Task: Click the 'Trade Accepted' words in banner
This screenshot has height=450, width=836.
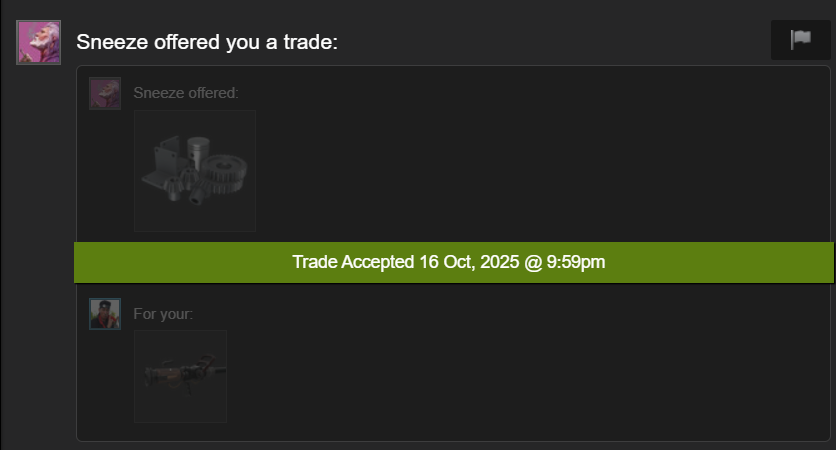Action: click(x=353, y=262)
